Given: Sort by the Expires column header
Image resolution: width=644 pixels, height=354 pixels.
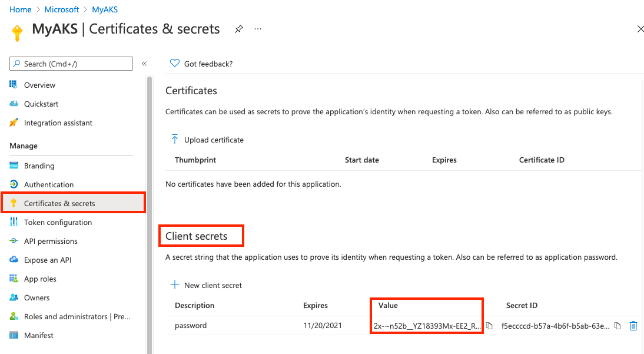Looking at the screenshot, I should (316, 306).
